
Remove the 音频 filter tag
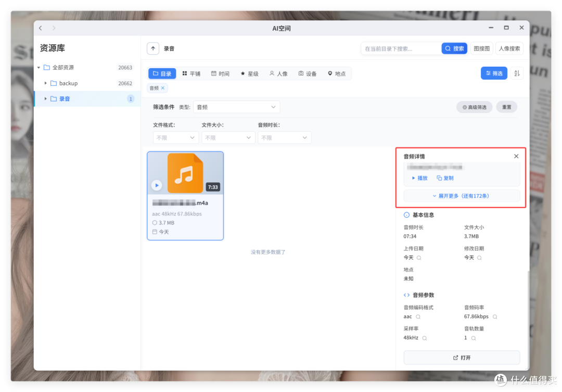coord(163,88)
